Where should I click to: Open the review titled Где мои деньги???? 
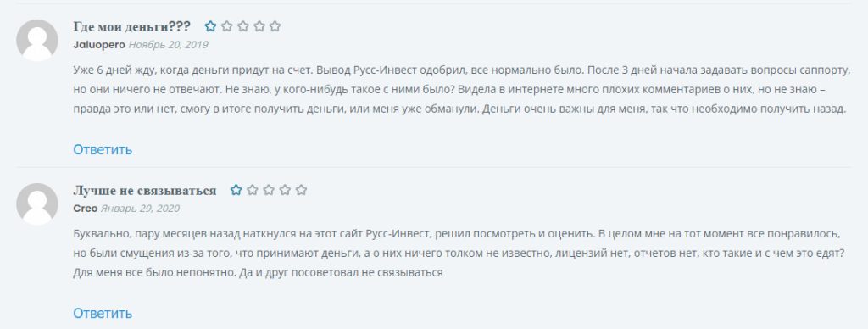[131, 26]
